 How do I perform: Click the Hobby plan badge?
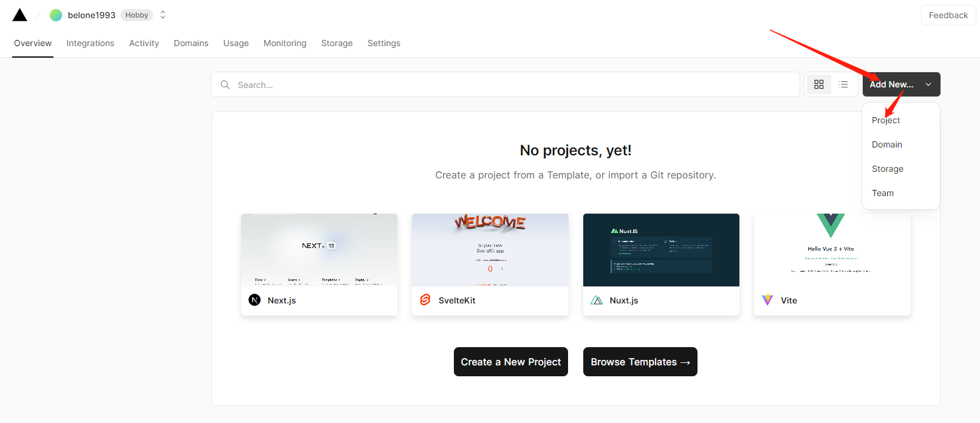tap(137, 15)
